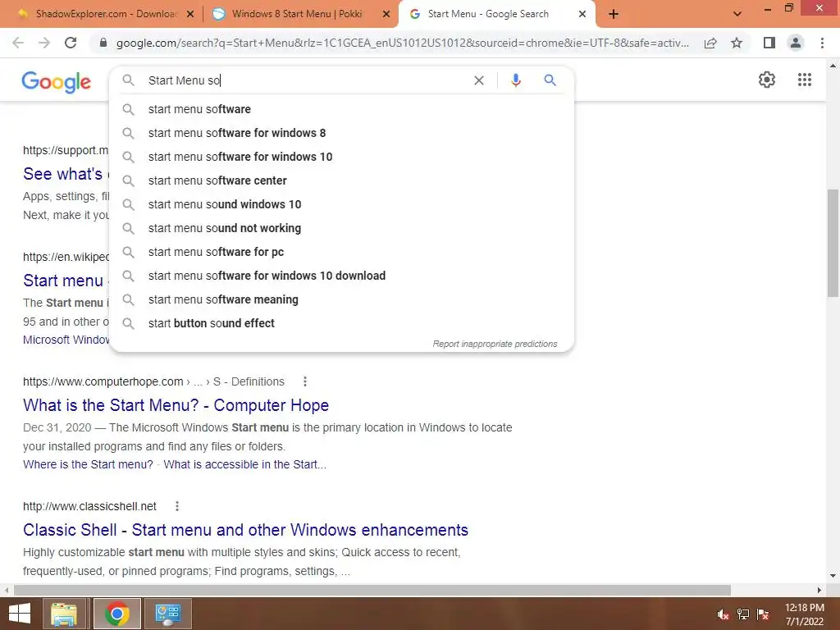This screenshot has height=630, width=840.
Task: Open Windows Start button
Action: (20, 614)
